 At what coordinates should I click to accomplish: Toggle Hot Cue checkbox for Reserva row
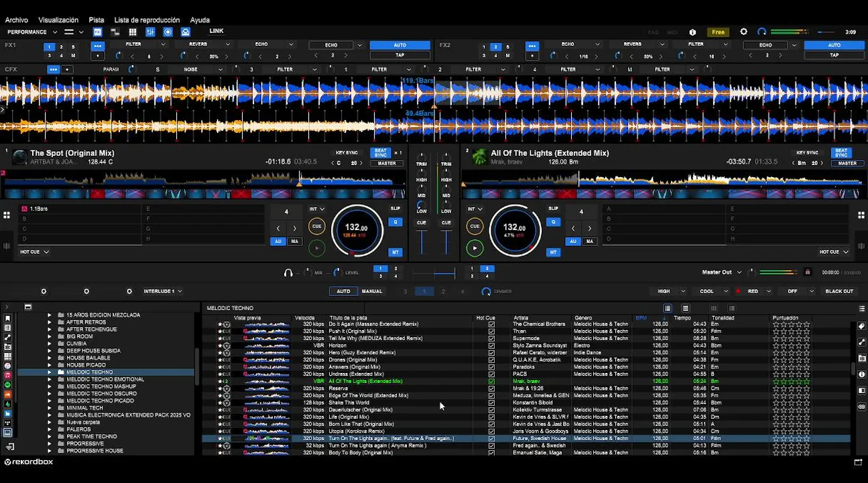(491, 388)
